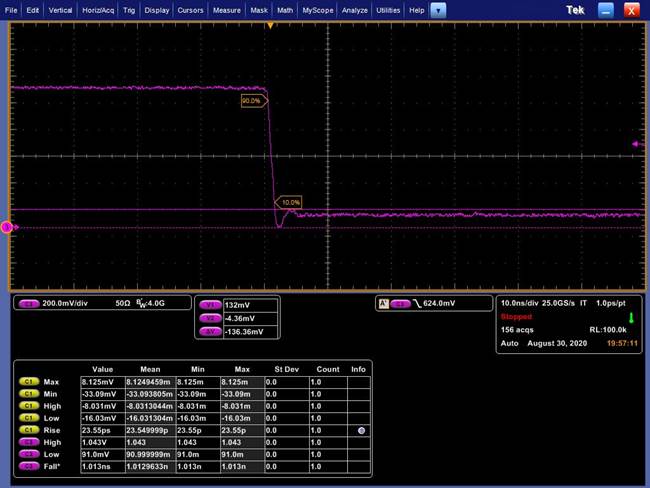Click the info indicator on Rise row
Image resolution: width=650 pixels, height=488 pixels.
coord(361,430)
